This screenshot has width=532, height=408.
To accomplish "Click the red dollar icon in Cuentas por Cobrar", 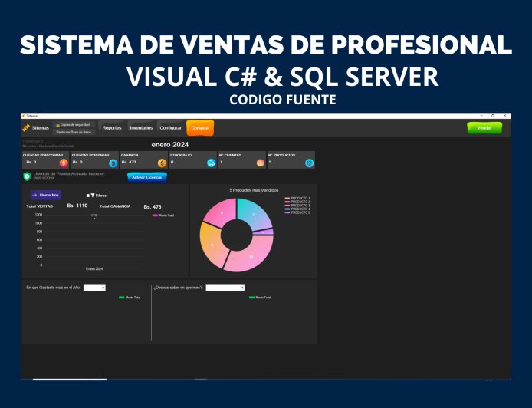I will 64,163.
